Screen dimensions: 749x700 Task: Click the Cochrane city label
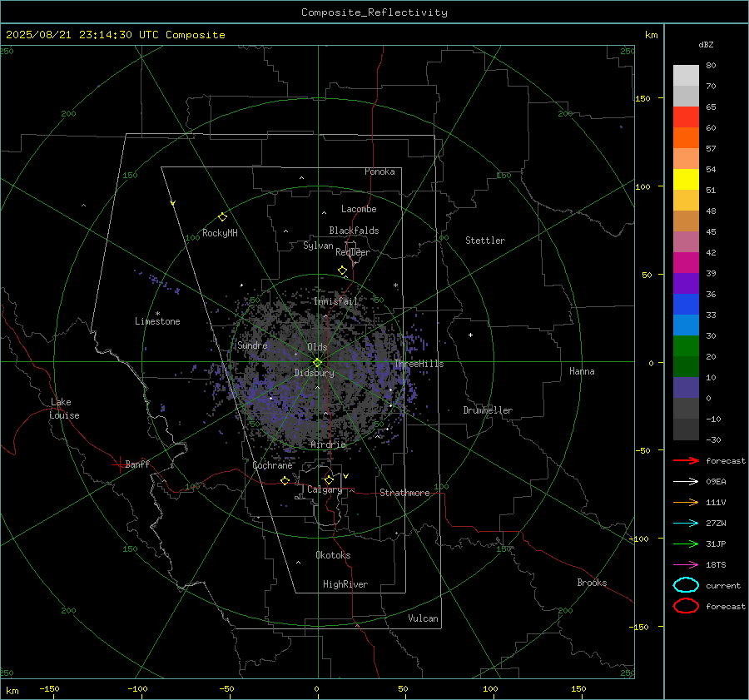[x=272, y=465]
